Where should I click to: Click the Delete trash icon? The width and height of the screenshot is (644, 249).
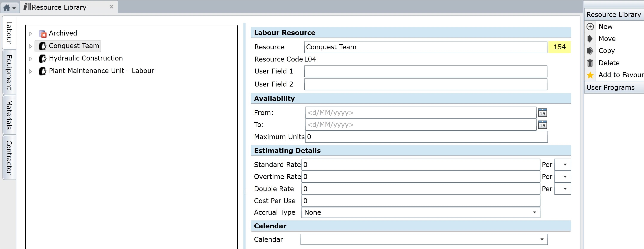[x=590, y=63]
